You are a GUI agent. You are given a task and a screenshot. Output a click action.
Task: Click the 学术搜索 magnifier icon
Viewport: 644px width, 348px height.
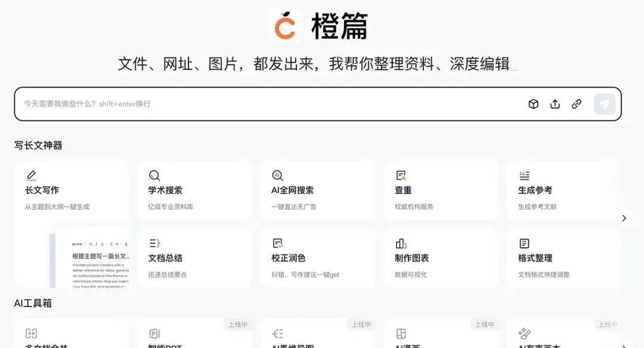tap(154, 176)
